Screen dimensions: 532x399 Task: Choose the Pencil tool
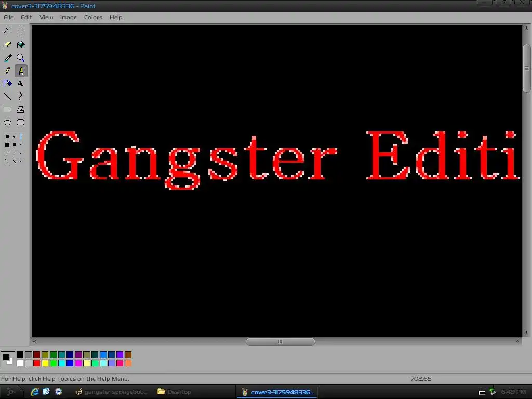pyautogui.click(x=7, y=71)
